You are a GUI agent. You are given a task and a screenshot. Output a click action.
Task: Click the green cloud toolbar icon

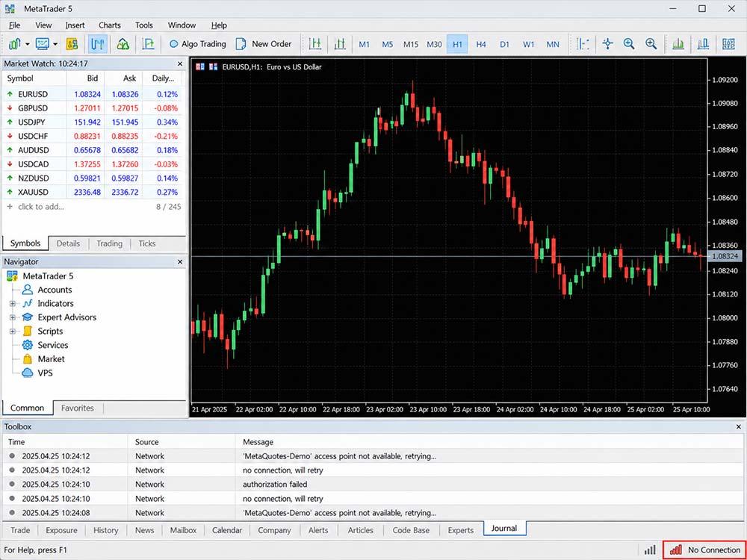(123, 44)
